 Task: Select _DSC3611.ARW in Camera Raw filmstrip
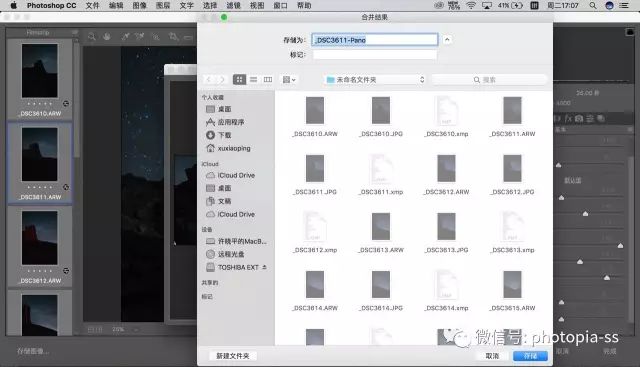click(40, 163)
